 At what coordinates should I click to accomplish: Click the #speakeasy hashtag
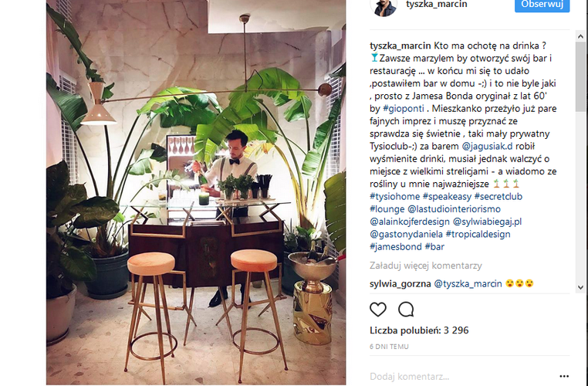tap(447, 197)
